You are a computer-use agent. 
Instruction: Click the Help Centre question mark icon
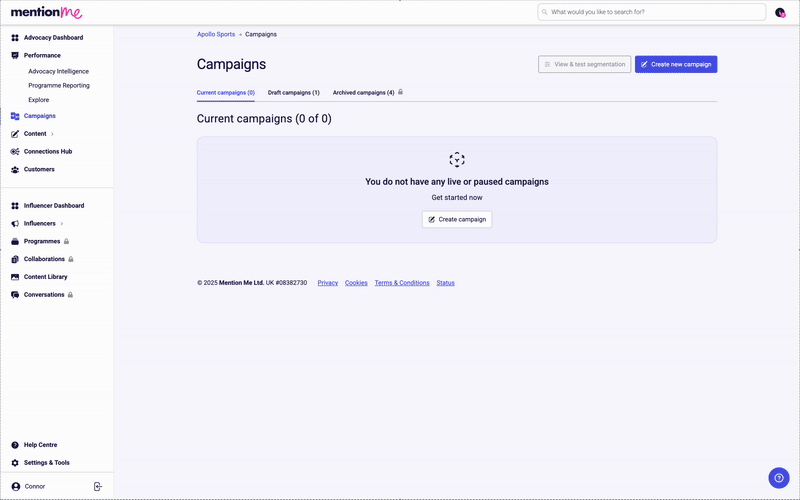pos(15,445)
